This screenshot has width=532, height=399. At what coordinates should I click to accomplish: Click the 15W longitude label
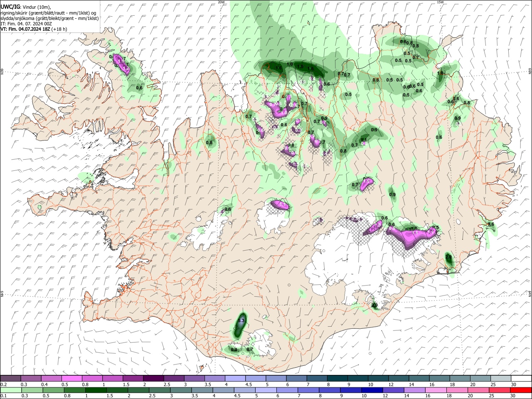click(x=440, y=2)
